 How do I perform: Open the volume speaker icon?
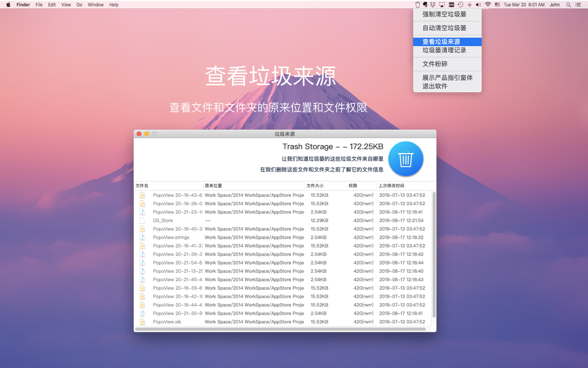tap(478, 5)
